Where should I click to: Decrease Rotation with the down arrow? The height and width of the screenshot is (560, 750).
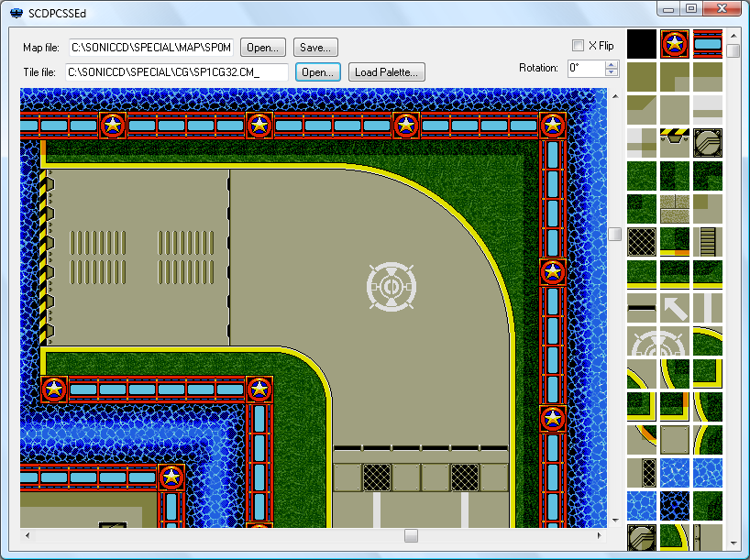pyautogui.click(x=612, y=72)
